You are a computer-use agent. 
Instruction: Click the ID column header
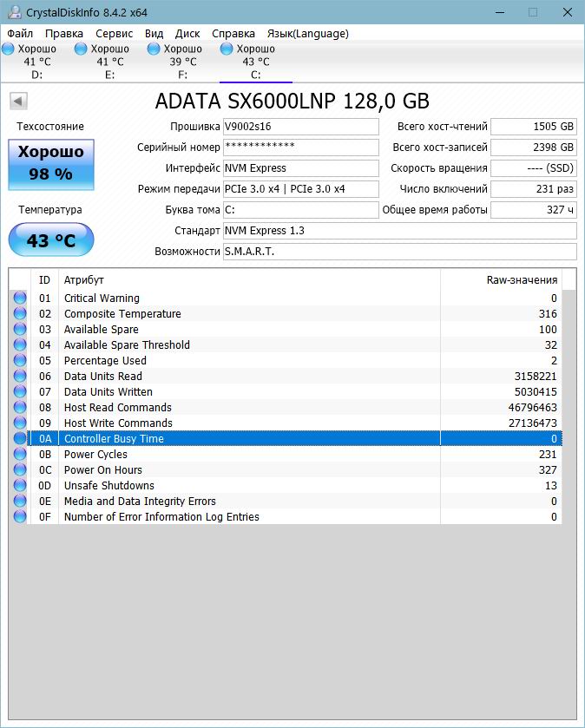click(44, 280)
